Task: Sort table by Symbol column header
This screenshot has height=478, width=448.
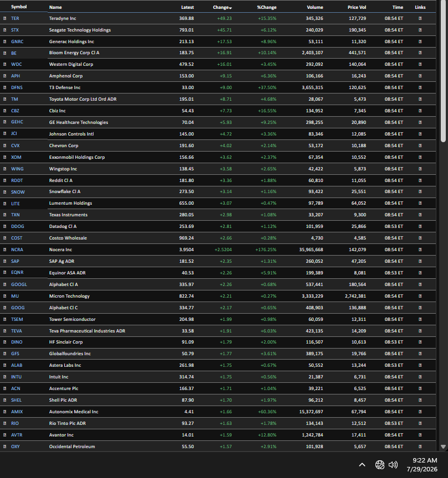Action: pos(19,7)
